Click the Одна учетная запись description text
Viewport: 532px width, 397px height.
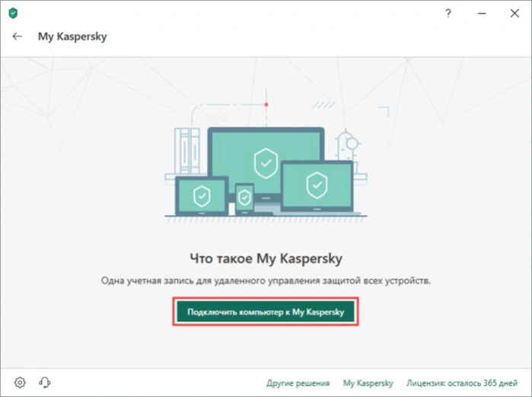(x=266, y=281)
